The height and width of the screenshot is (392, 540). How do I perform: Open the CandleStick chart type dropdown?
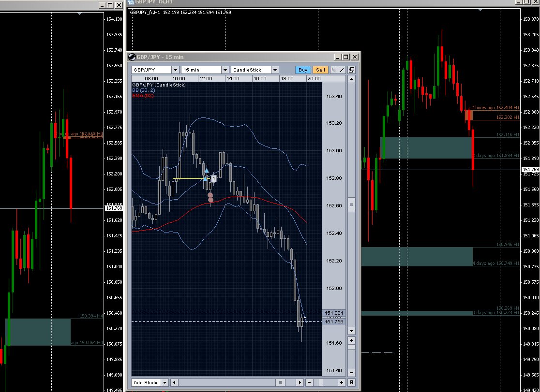click(x=275, y=70)
